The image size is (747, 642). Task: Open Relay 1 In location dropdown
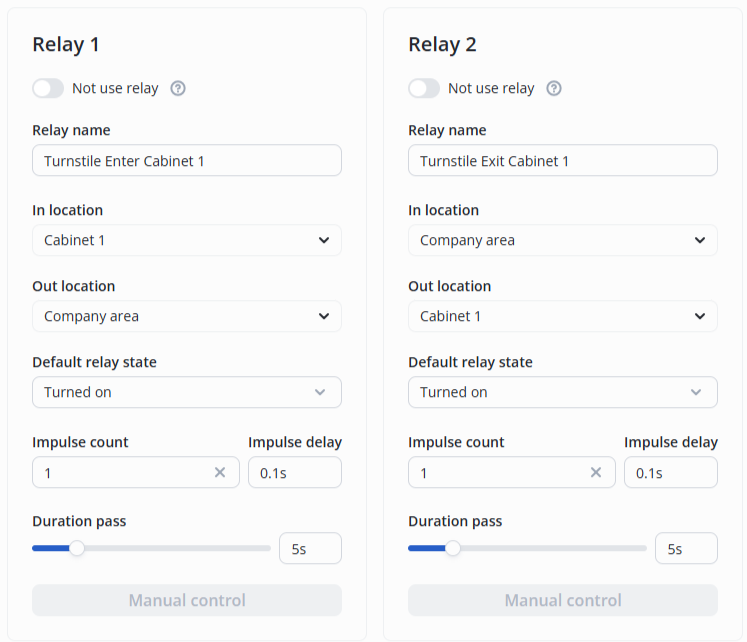(x=187, y=240)
